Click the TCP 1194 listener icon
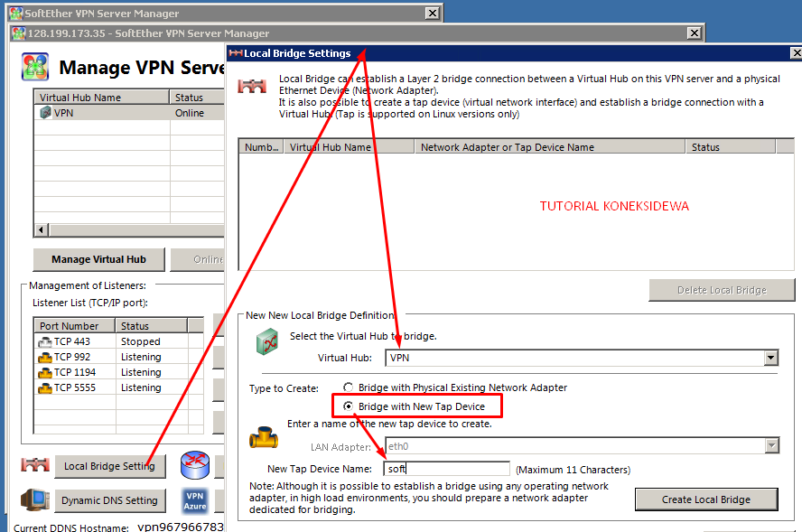 point(45,372)
